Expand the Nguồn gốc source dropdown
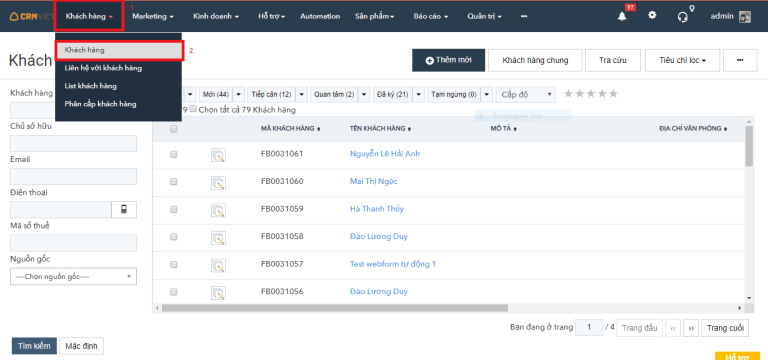This screenshot has width=768, height=360. pos(73,277)
